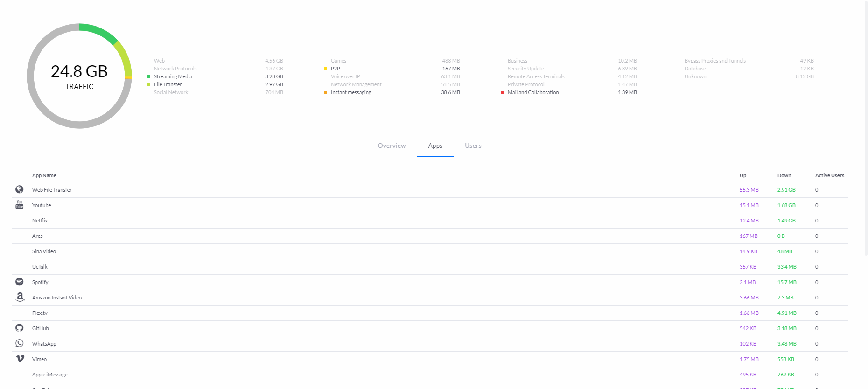Screen dimensions: 868x389
Task: Click the Vimeo app icon
Action: coord(20,359)
